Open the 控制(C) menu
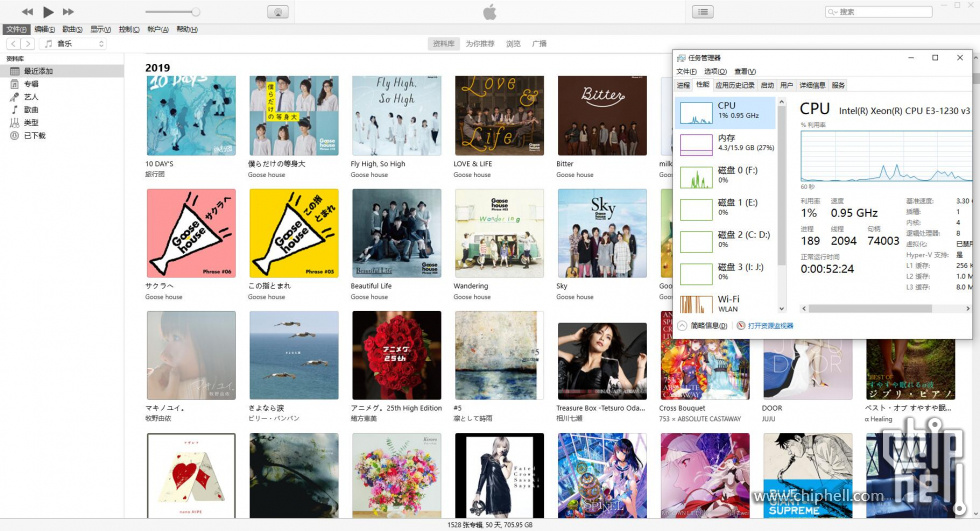980x531 pixels. pyautogui.click(x=129, y=29)
